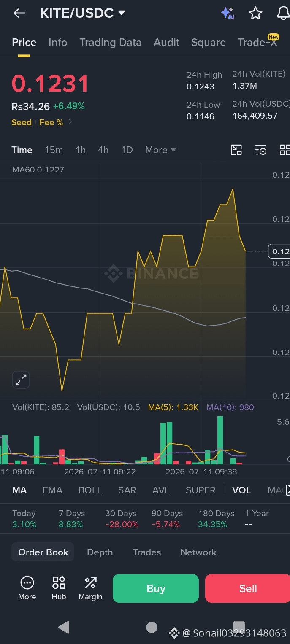Tap the MA(5): 1.33K volume label

173,407
